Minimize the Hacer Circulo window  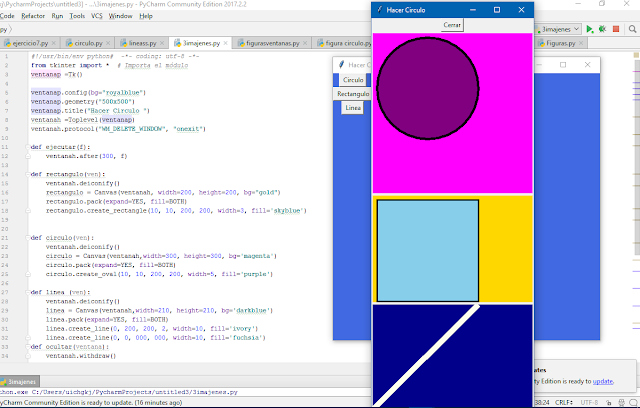tap(473, 10)
